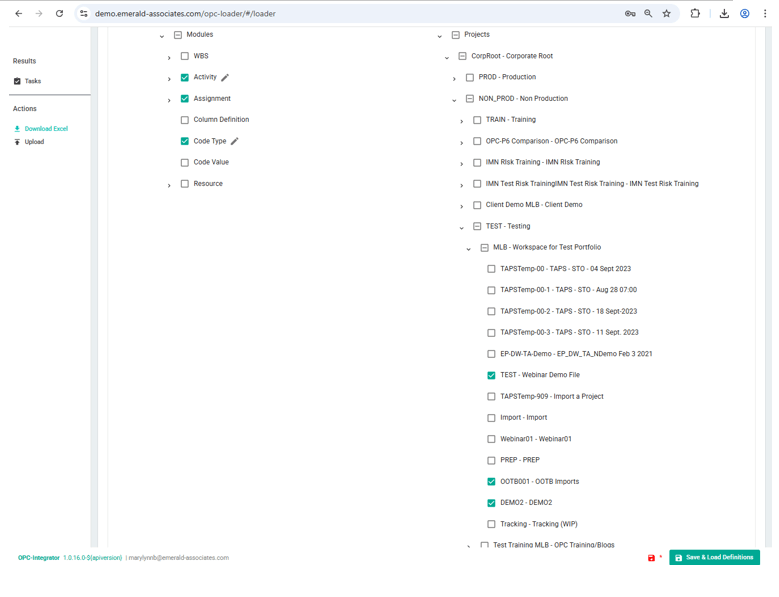Click the browser forward arrow
The width and height of the screenshot is (779, 597).
(39, 13)
